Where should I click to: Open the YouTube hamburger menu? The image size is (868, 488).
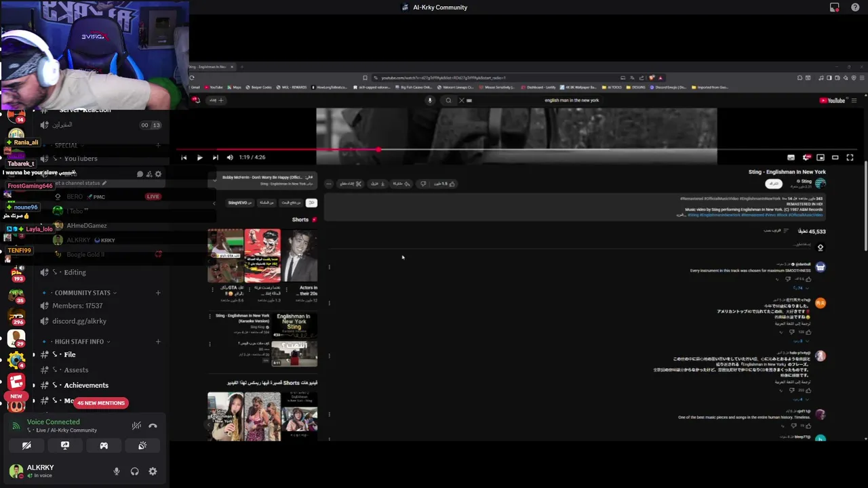[x=854, y=100]
